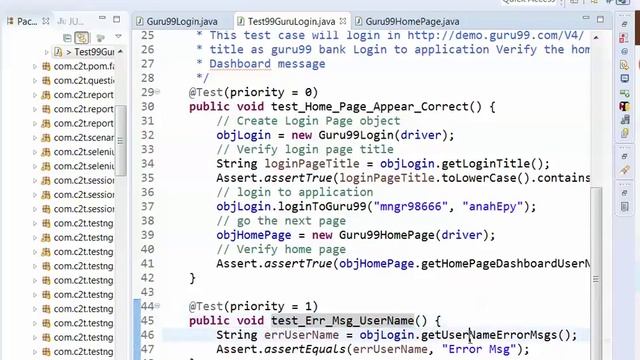Maximize the Package Explorer panel
The image size is (640, 360).
click(x=117, y=19)
